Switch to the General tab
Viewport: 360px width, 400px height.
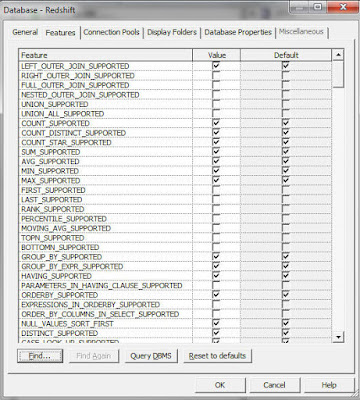click(25, 32)
